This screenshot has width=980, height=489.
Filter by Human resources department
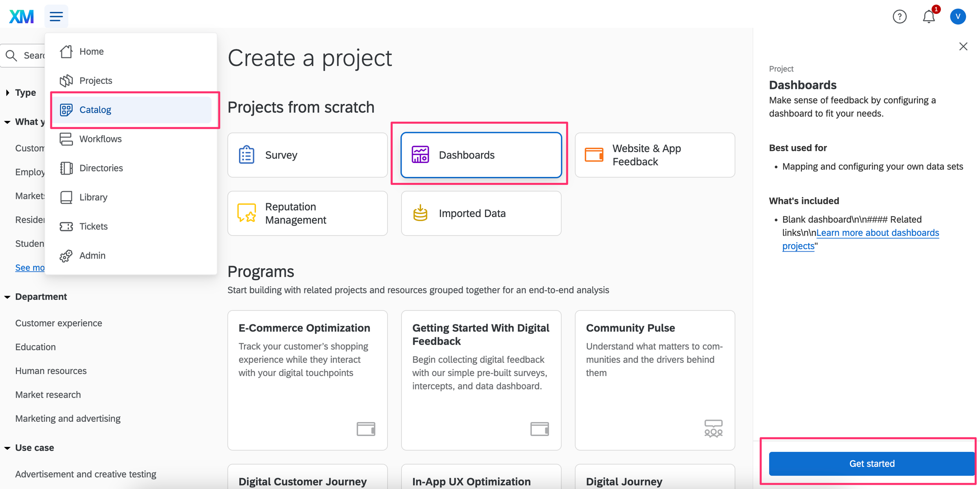51,371
